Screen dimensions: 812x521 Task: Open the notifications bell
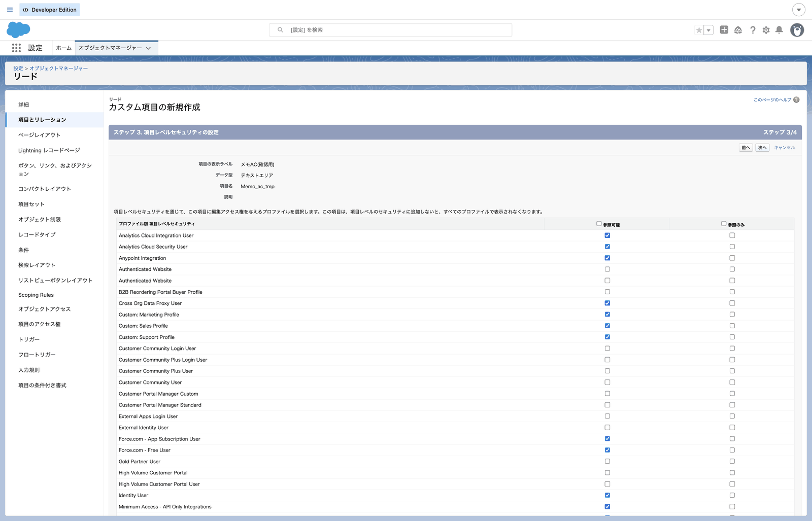779,30
